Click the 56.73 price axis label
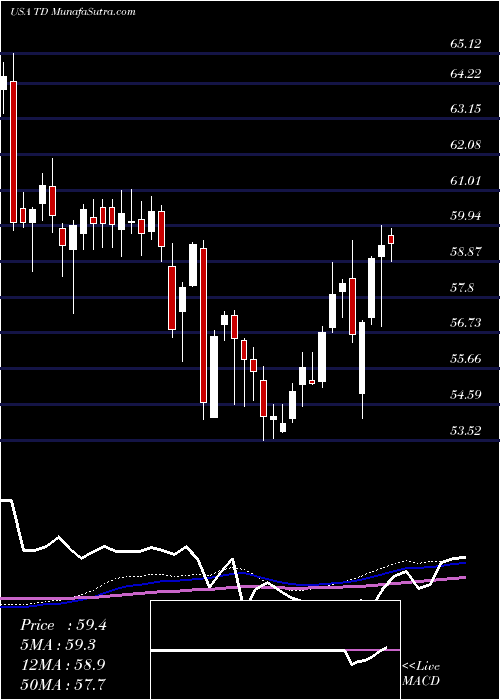The image size is (500, 700). pos(465,323)
